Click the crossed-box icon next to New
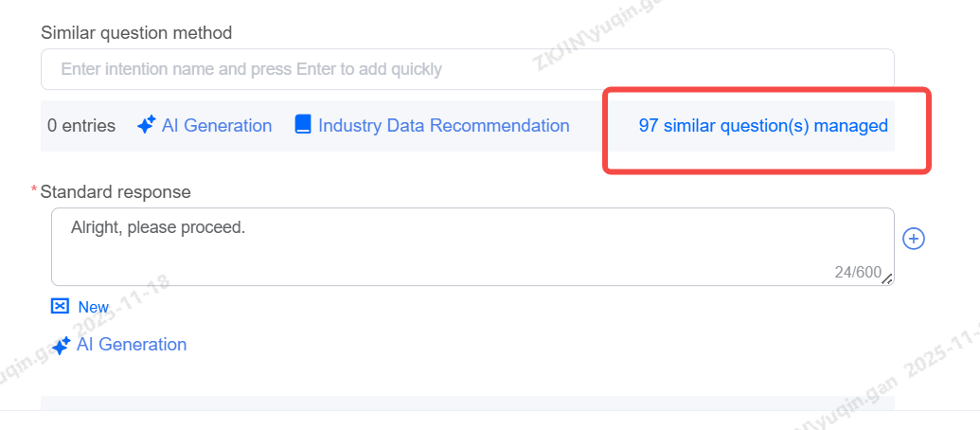Viewport: 980px width, 430px height. [61, 307]
